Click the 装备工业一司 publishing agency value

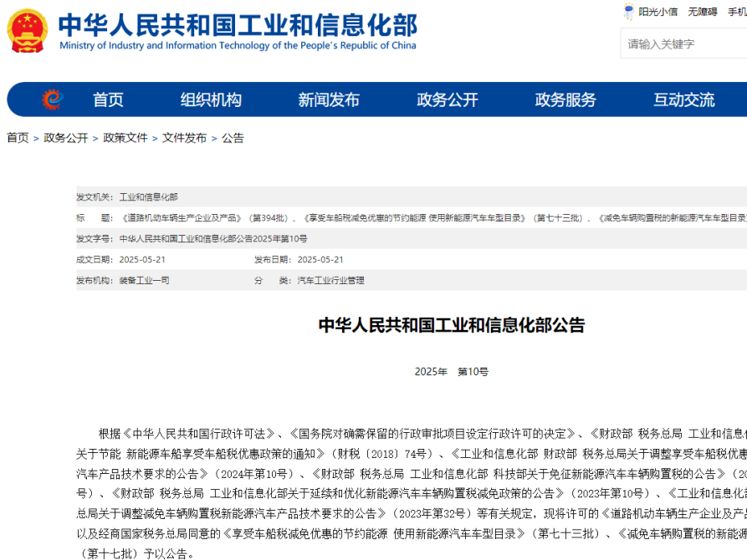(144, 281)
